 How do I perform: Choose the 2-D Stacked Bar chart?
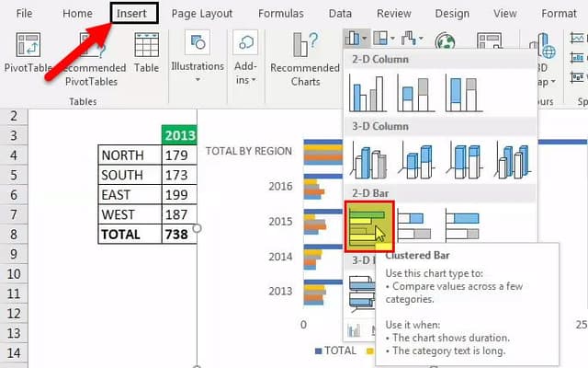pyautogui.click(x=415, y=225)
